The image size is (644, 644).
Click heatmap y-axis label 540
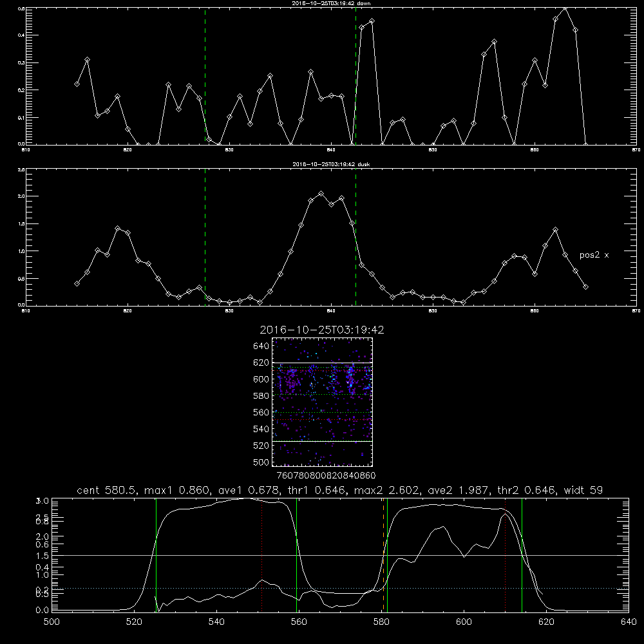coord(261,429)
